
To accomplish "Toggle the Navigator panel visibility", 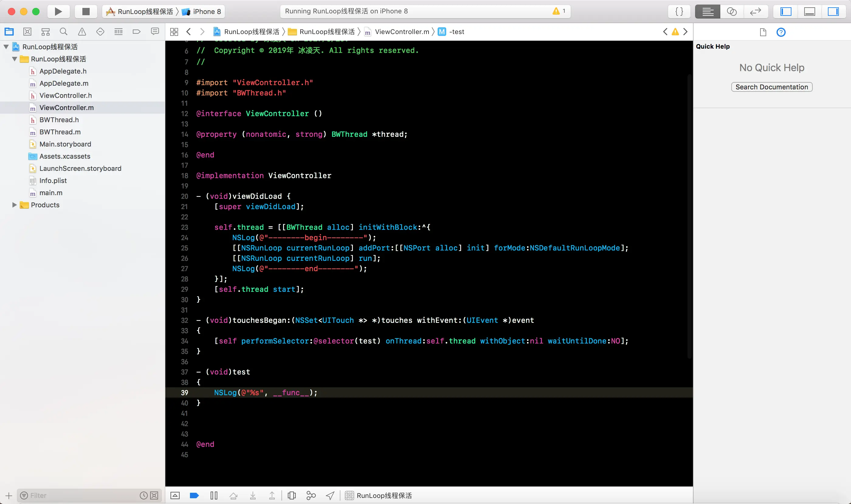I will pos(786,12).
